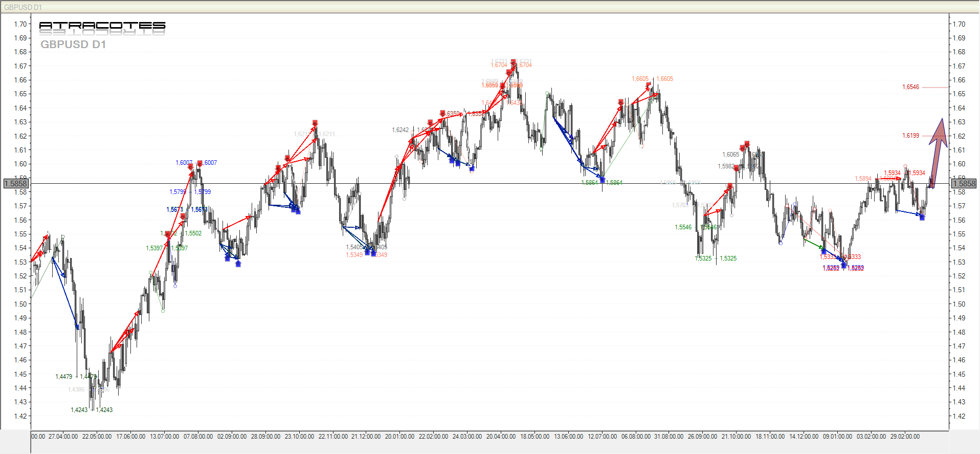Click 1.50 on the left price axis
The image size is (980, 454).
pyautogui.click(x=20, y=304)
